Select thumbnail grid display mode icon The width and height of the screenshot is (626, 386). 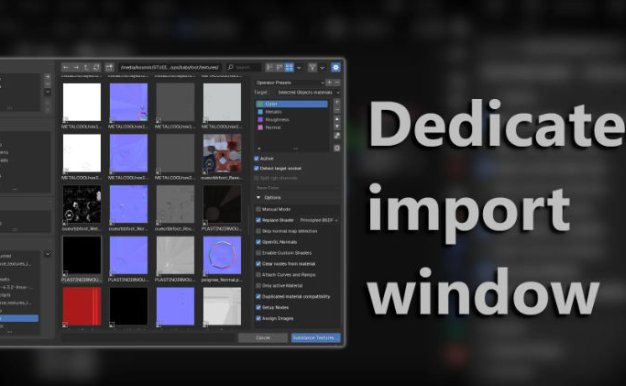point(289,67)
